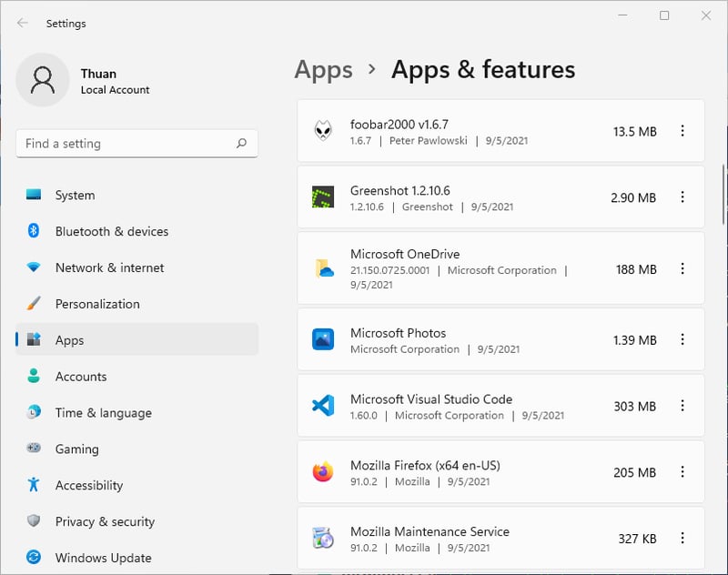Click the Microsoft Photos app icon

coord(323,340)
